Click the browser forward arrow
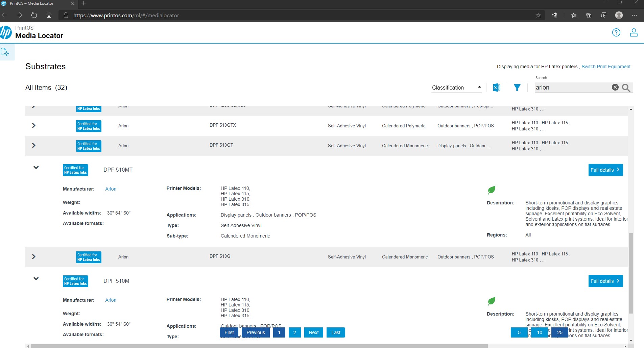Screen dimensions: 644x348 pos(19,15)
